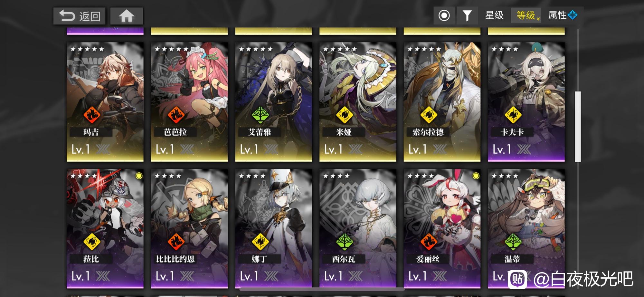Screen dimensions: 644x297
Task: Click the fire element icon on 比比比约恩
Action: (x=176, y=242)
